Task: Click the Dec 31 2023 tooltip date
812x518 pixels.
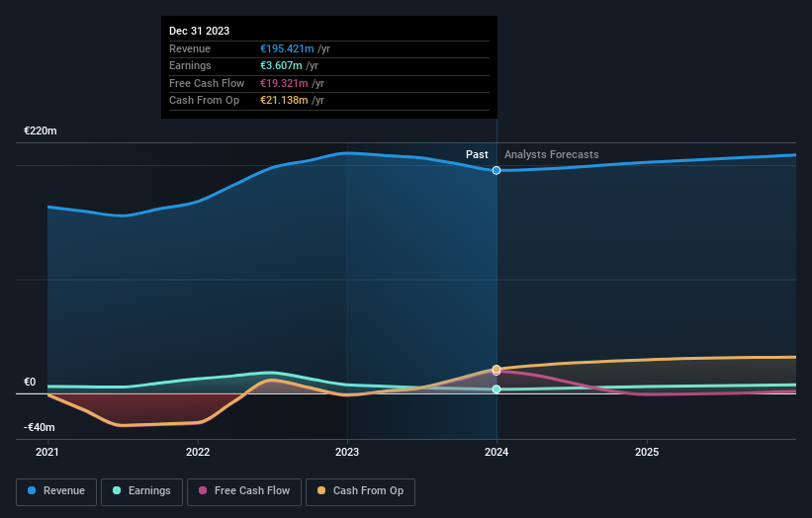Action: [200, 31]
